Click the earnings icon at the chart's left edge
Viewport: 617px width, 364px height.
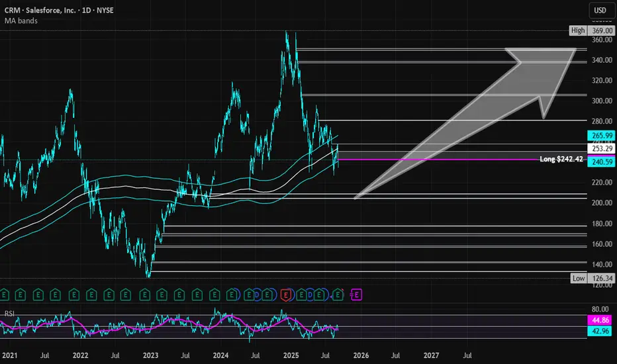(4, 295)
